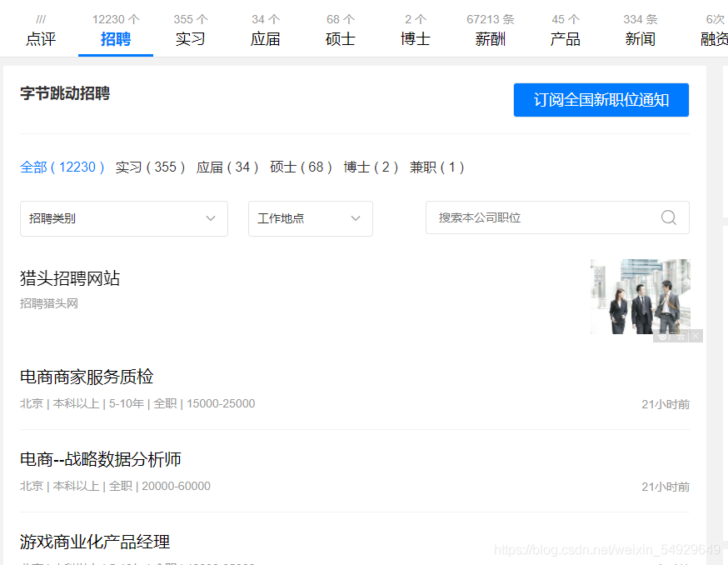Click the 字节跳动招聘 heading

65,93
